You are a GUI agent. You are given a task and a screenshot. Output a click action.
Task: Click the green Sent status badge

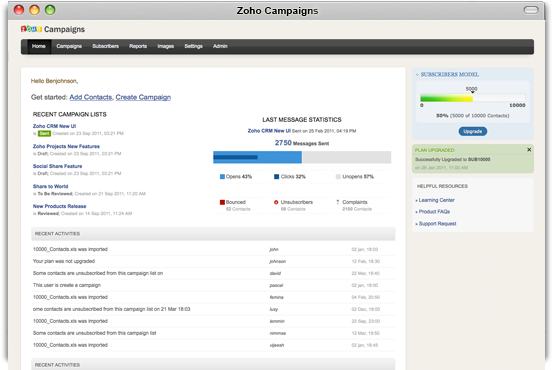pyautogui.click(x=44, y=133)
